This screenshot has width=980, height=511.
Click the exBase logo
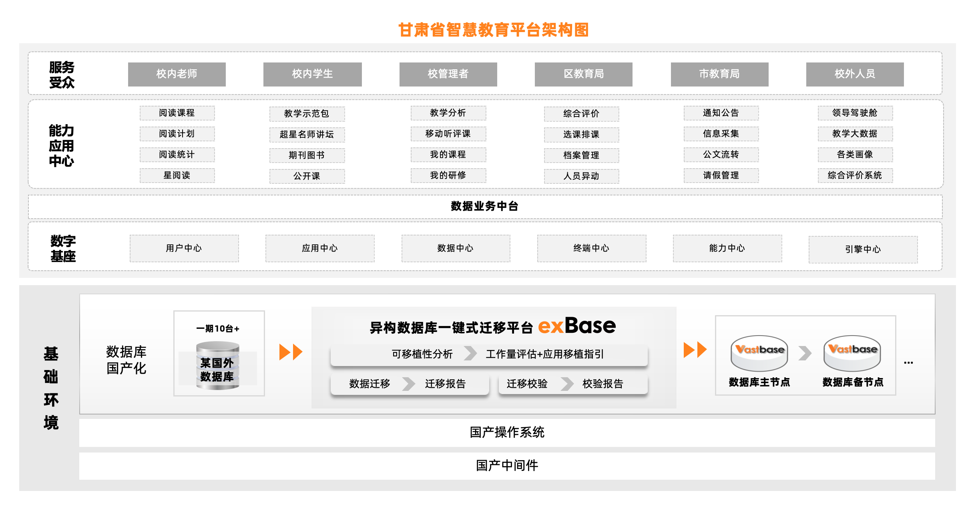(576, 326)
